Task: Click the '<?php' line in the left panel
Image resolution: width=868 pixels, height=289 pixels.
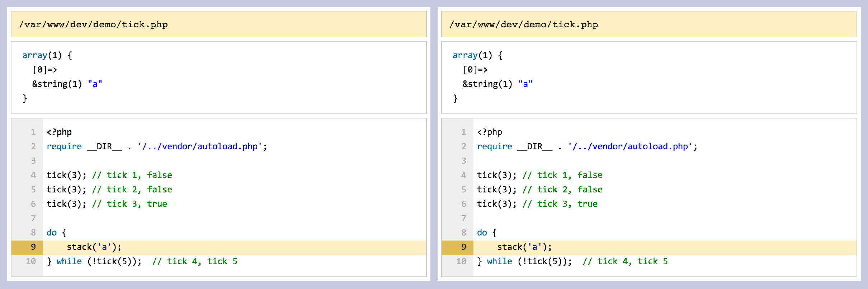Action: point(59,132)
